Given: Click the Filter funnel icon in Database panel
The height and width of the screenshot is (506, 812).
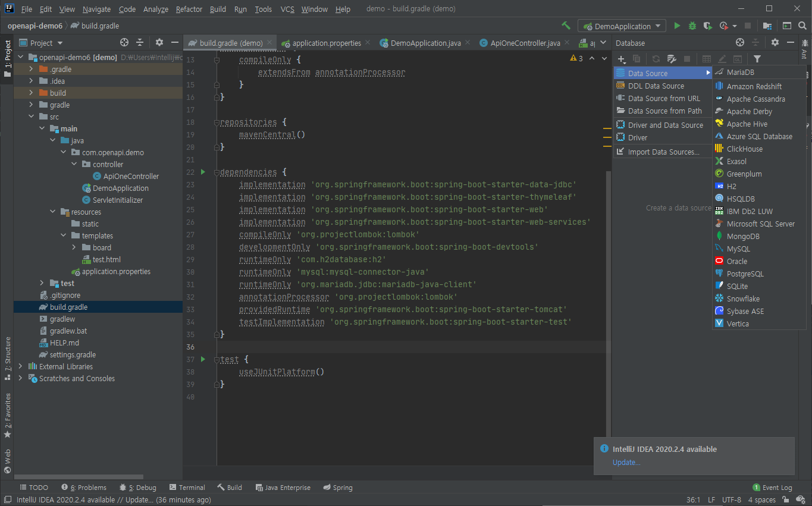Looking at the screenshot, I should coord(757,59).
